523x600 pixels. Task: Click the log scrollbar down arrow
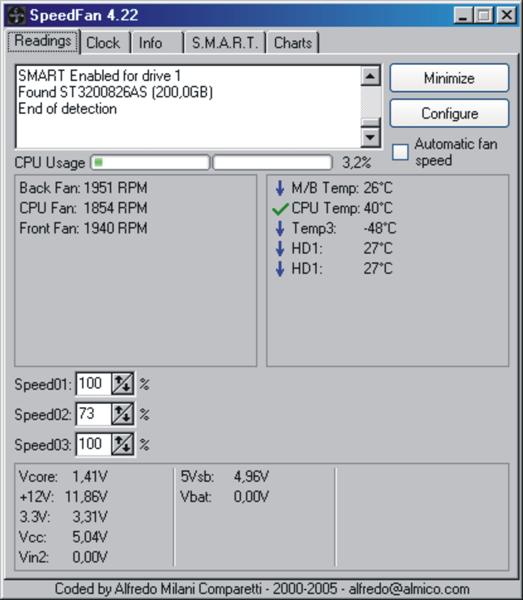(x=370, y=137)
